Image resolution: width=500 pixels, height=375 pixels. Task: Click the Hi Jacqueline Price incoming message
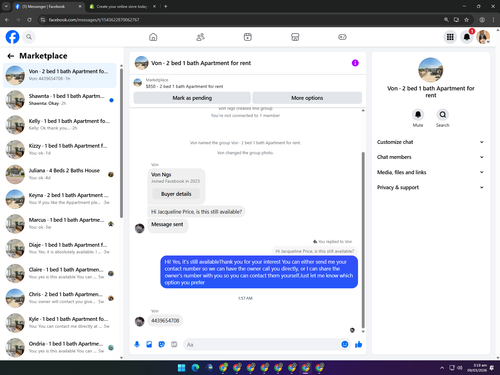[196, 212]
